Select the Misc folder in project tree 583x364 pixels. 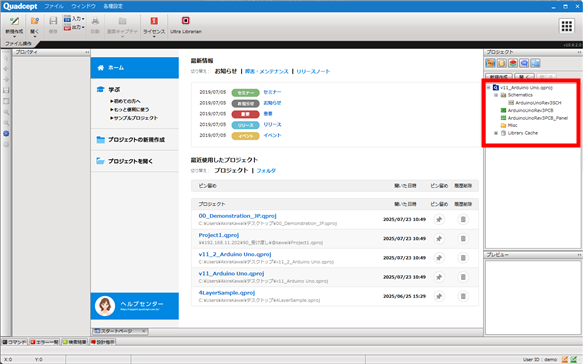[512, 125]
